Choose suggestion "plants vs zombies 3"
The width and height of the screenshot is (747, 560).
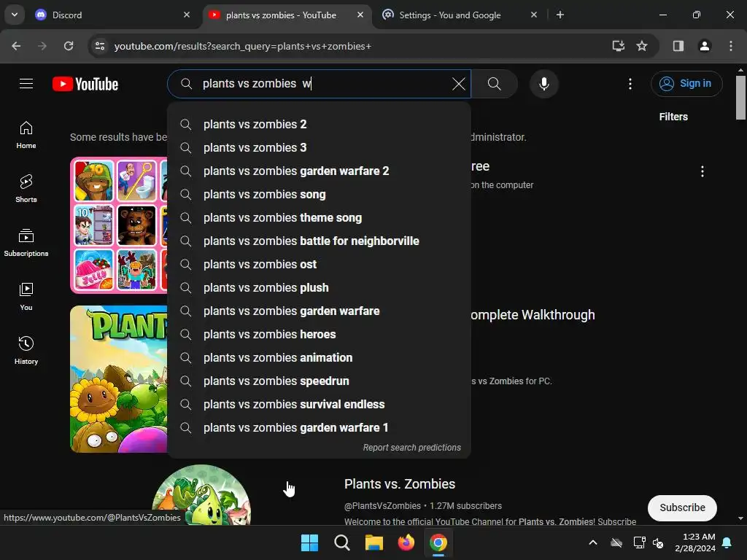320,147
